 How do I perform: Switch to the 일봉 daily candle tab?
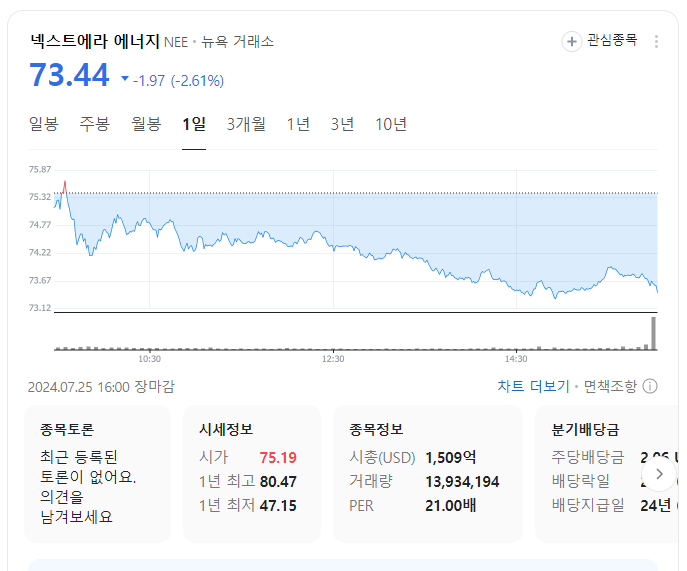click(x=43, y=124)
